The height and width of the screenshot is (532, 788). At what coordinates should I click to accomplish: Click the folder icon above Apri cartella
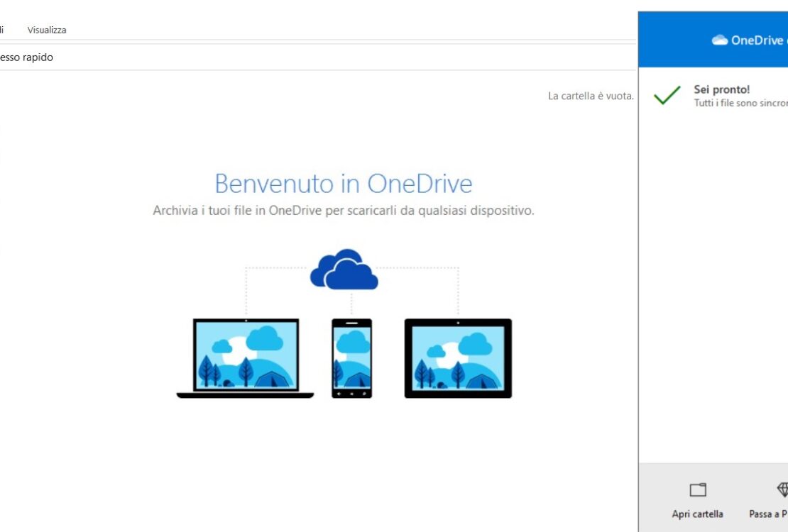coord(697,489)
